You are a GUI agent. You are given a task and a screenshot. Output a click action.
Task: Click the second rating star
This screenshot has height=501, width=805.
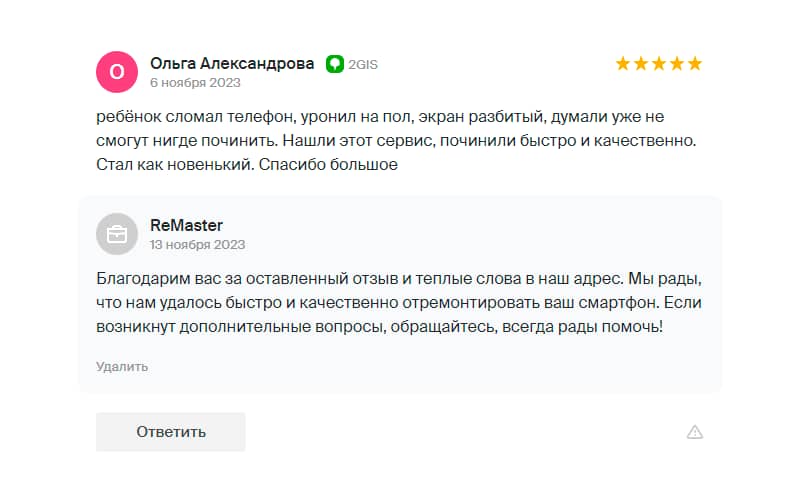coord(641,64)
